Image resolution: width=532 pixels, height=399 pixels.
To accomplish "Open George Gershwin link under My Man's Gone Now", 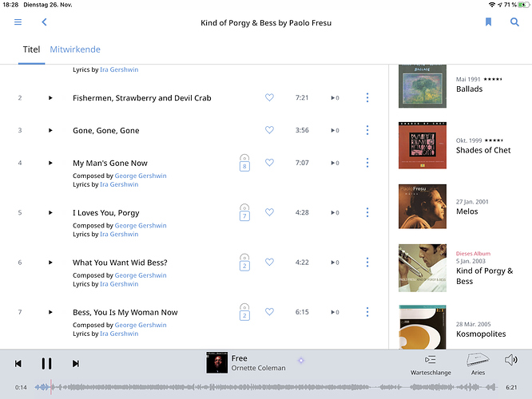I will click(141, 176).
